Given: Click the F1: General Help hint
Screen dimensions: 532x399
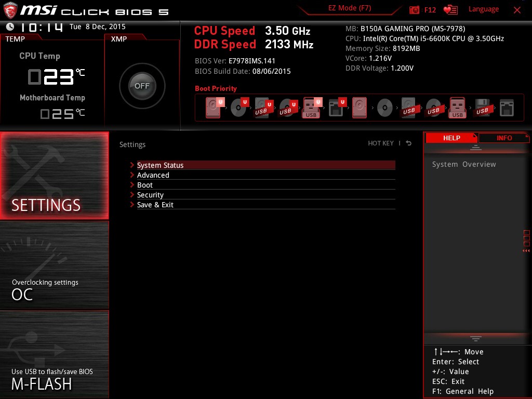Looking at the screenshot, I should (463, 391).
